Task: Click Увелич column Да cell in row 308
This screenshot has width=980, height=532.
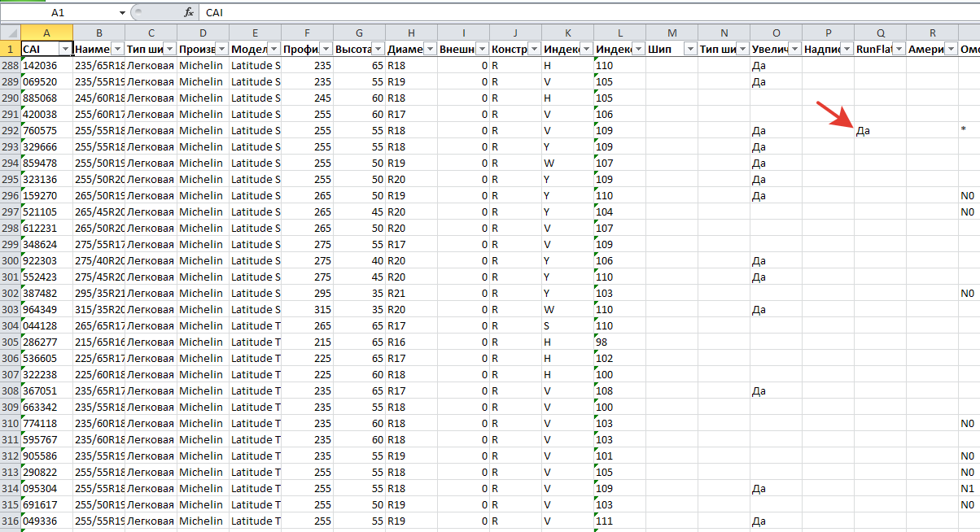Action: pos(776,390)
